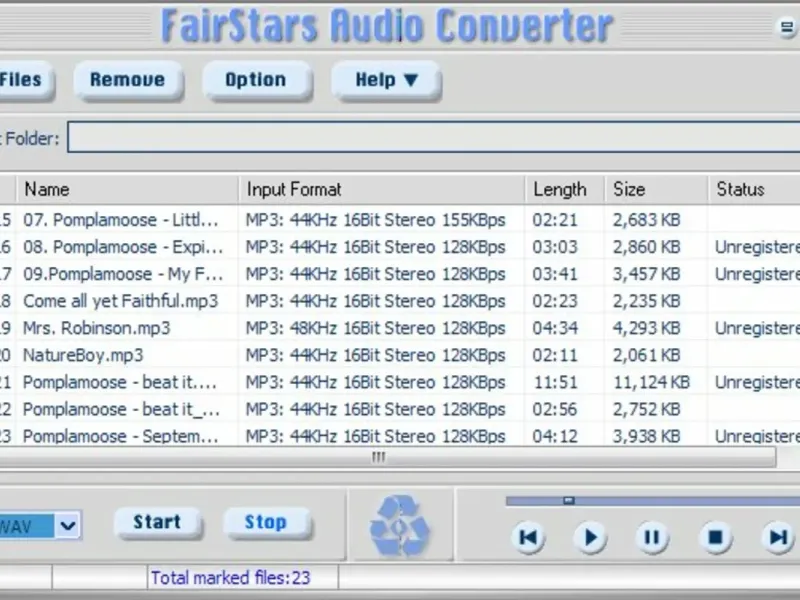Click the Start conversion button
The height and width of the screenshot is (600, 800).
click(158, 522)
